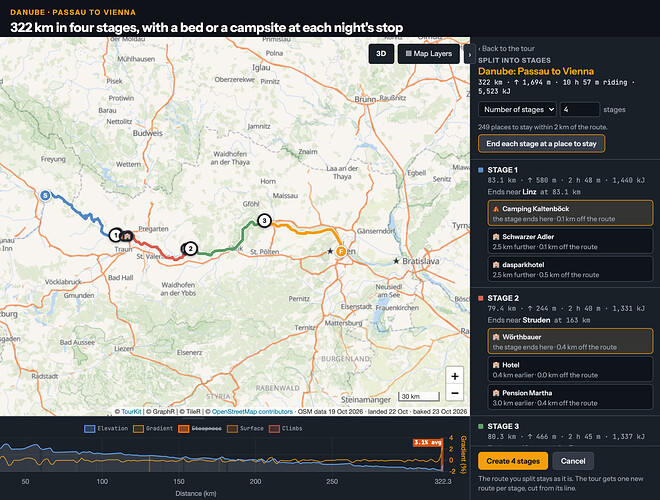The image size is (660, 500).
Task: Click the Stage 1 blue color swatch
Action: [481, 170]
